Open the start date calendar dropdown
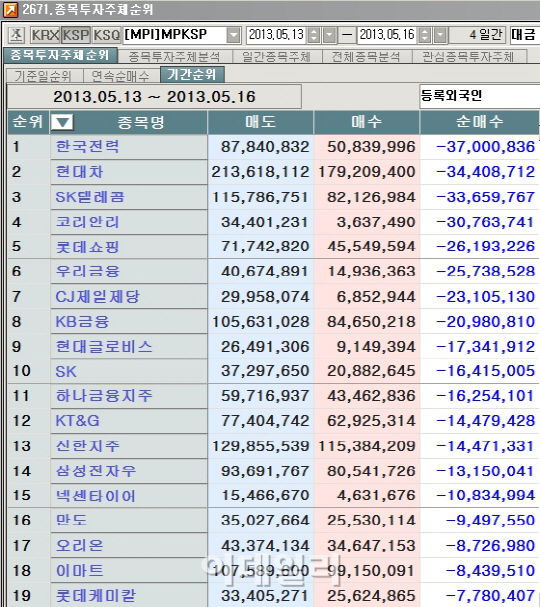The image size is (540, 607). [329, 35]
